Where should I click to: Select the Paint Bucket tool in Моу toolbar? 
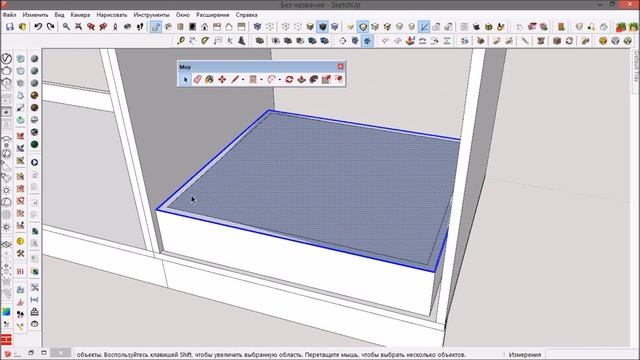(209, 80)
